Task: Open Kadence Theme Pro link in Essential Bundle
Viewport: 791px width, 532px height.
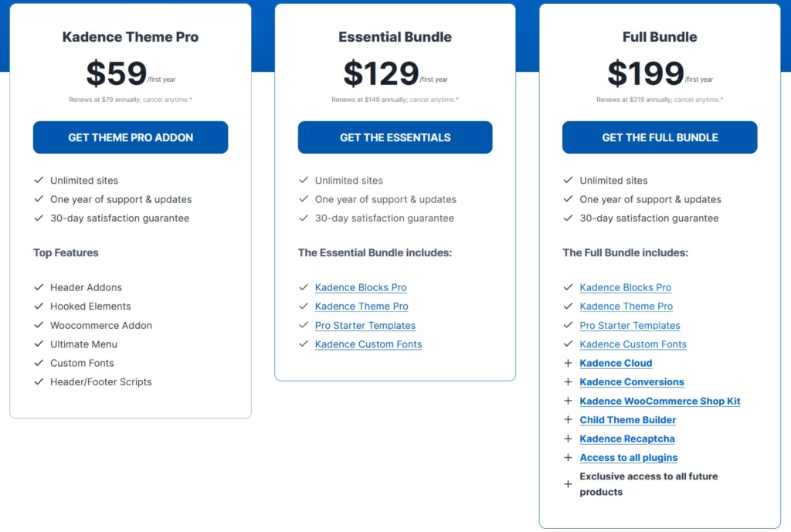Action: (x=362, y=306)
